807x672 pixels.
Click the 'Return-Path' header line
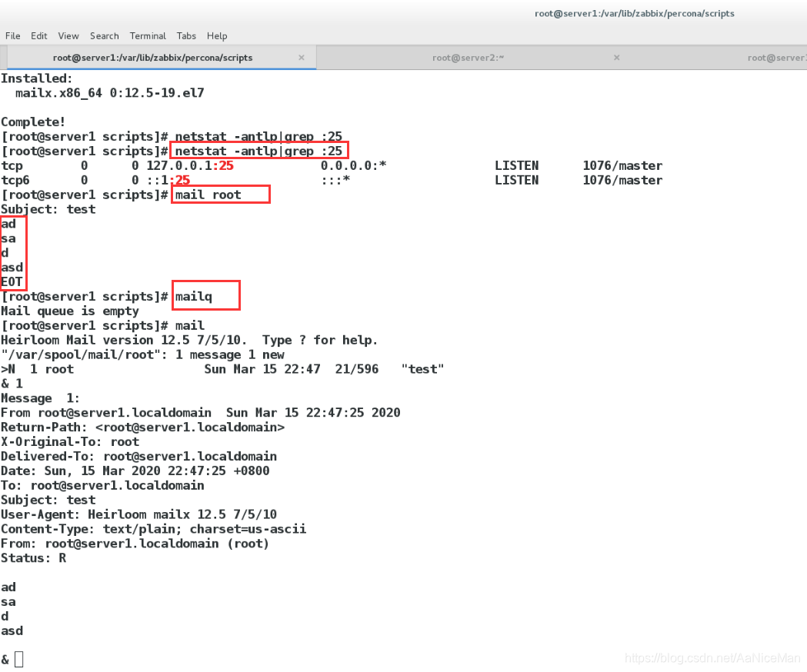pyautogui.click(x=142, y=427)
